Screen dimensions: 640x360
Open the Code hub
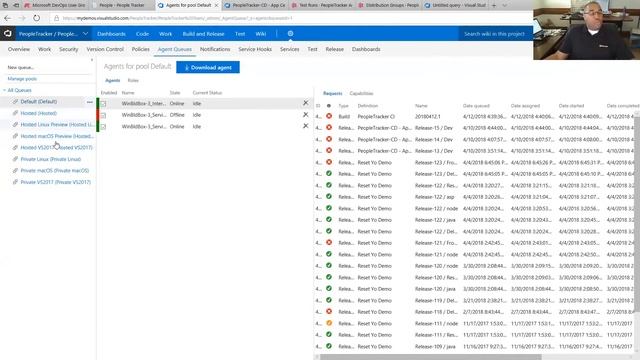click(x=142, y=34)
